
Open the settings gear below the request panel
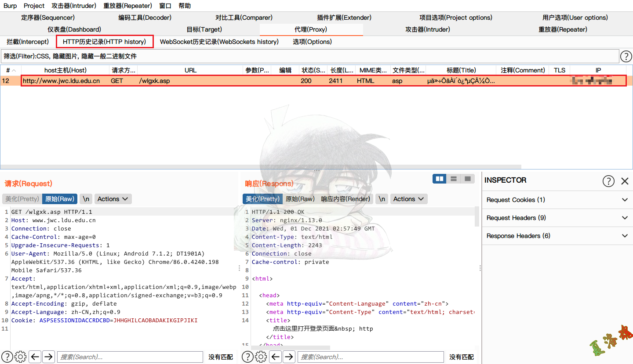point(20,357)
